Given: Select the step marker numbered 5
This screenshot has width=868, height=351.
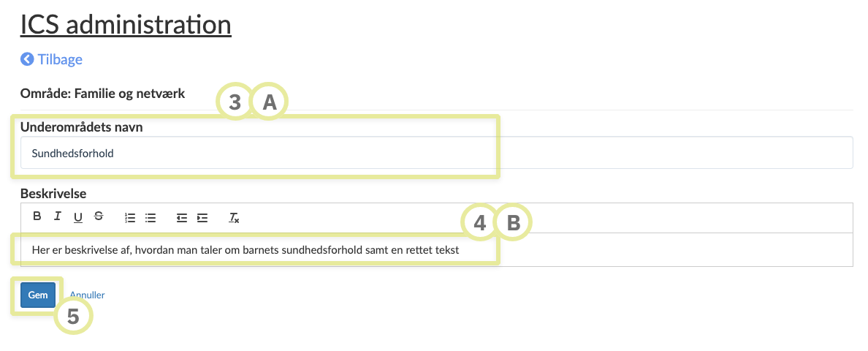Looking at the screenshot, I should (73, 317).
